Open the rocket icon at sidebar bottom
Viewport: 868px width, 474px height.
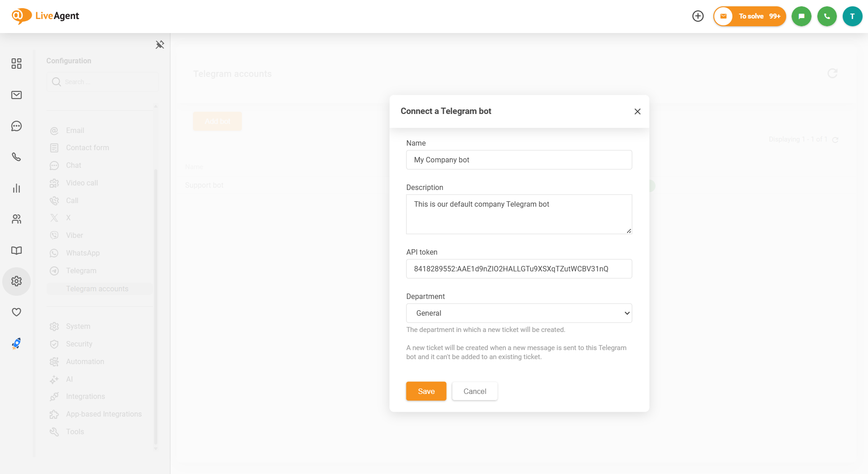click(16, 344)
